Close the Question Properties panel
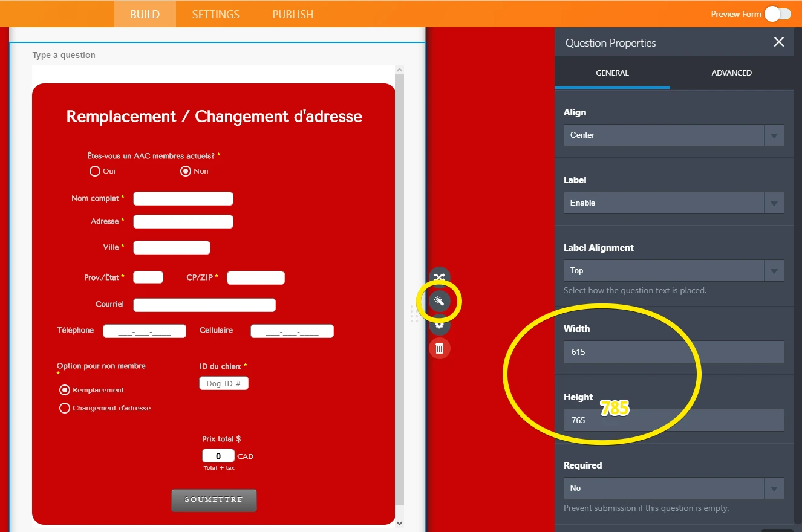Image resolution: width=802 pixels, height=532 pixels. click(x=779, y=42)
